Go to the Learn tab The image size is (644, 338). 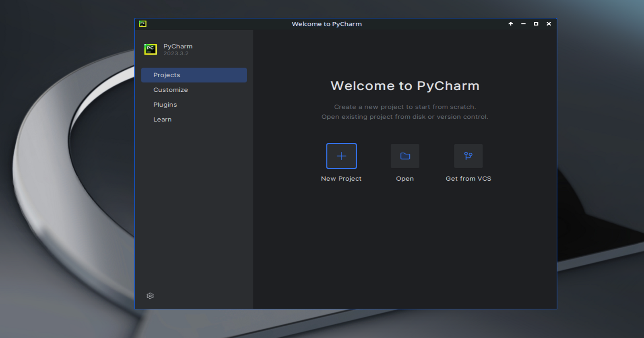point(194,120)
